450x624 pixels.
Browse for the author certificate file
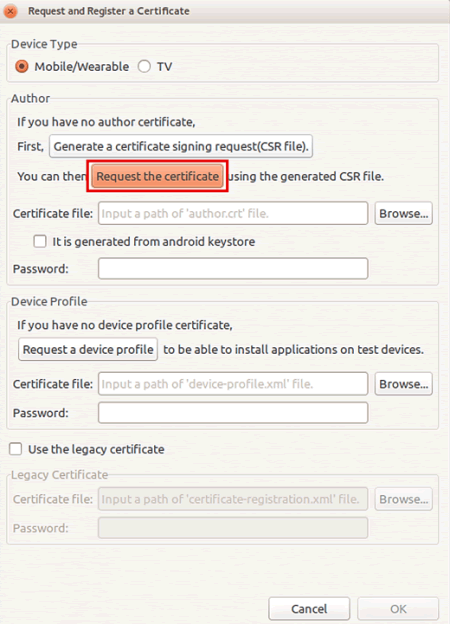[x=403, y=213]
